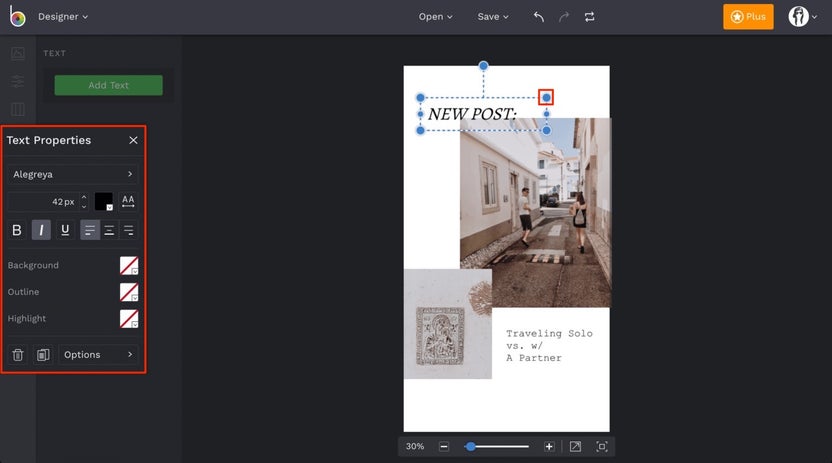Click the BeFunky logo icon
This screenshot has width=832, height=463.
(17, 16)
